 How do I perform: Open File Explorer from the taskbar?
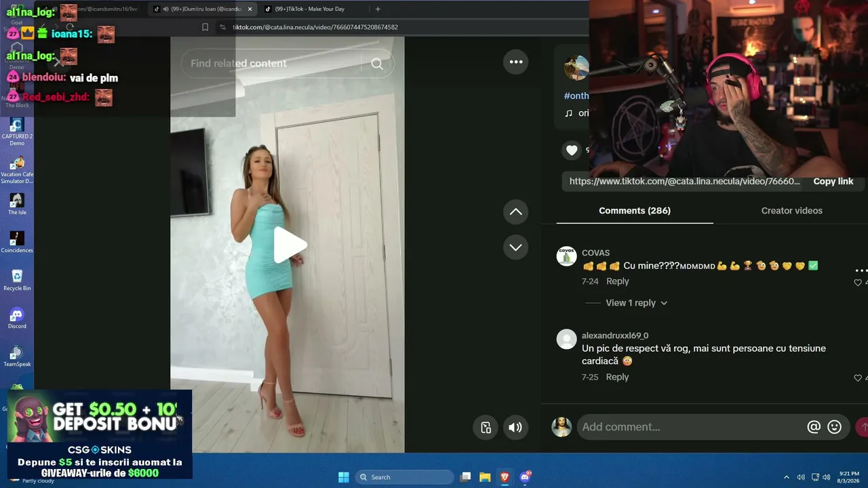[485, 477]
